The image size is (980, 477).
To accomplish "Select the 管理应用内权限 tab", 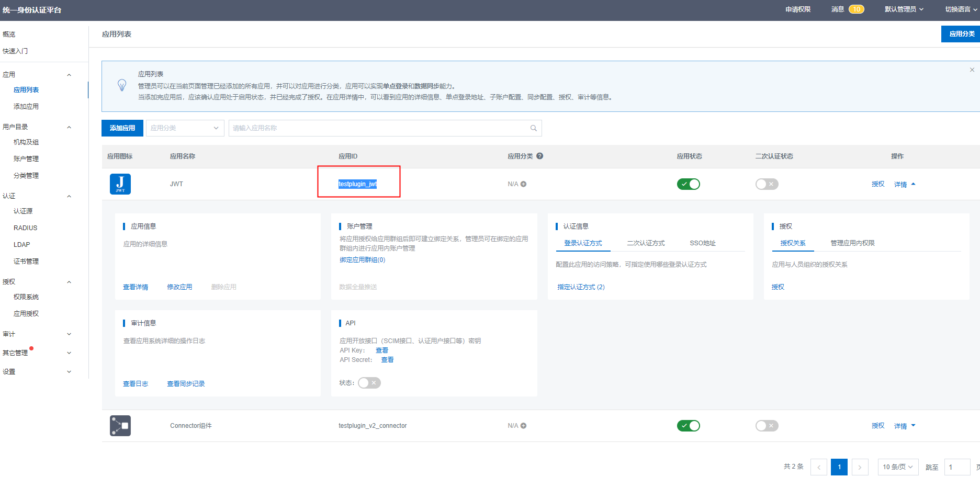I will point(852,243).
